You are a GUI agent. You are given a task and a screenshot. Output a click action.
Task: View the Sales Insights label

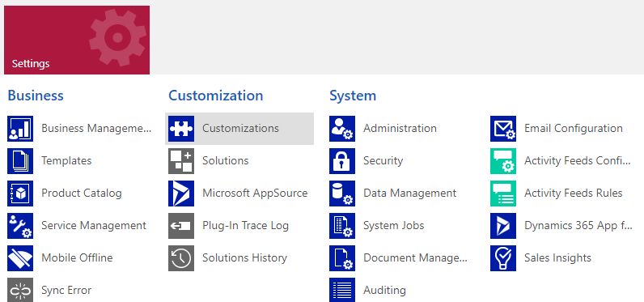coord(557,258)
